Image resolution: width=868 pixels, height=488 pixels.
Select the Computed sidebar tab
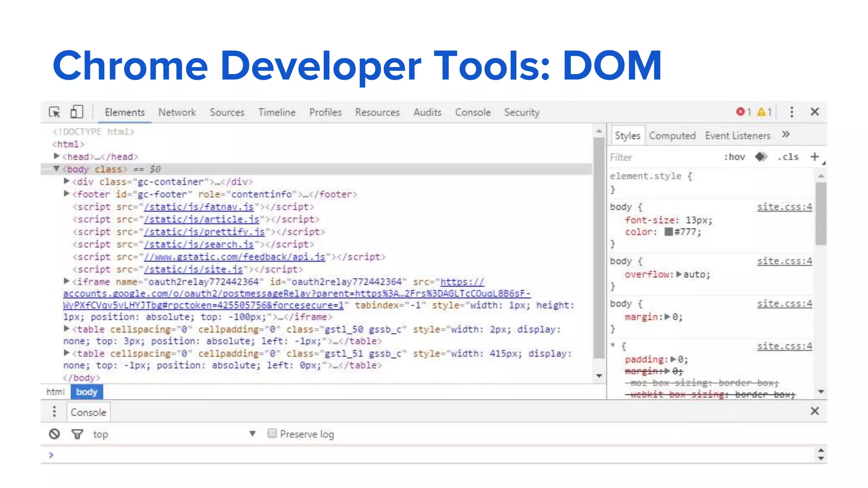point(672,136)
